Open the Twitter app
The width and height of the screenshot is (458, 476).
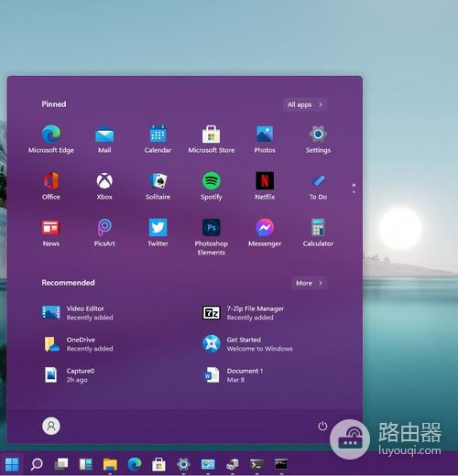click(158, 233)
